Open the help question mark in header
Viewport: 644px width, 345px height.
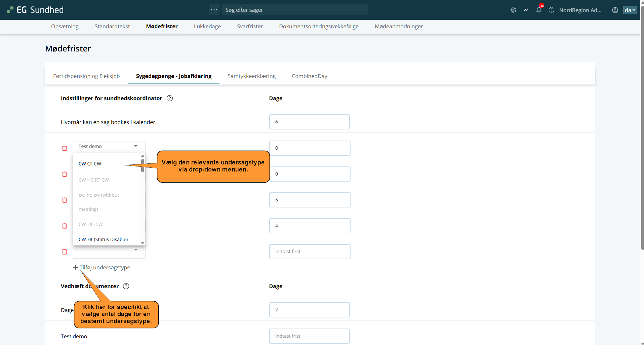(552, 10)
